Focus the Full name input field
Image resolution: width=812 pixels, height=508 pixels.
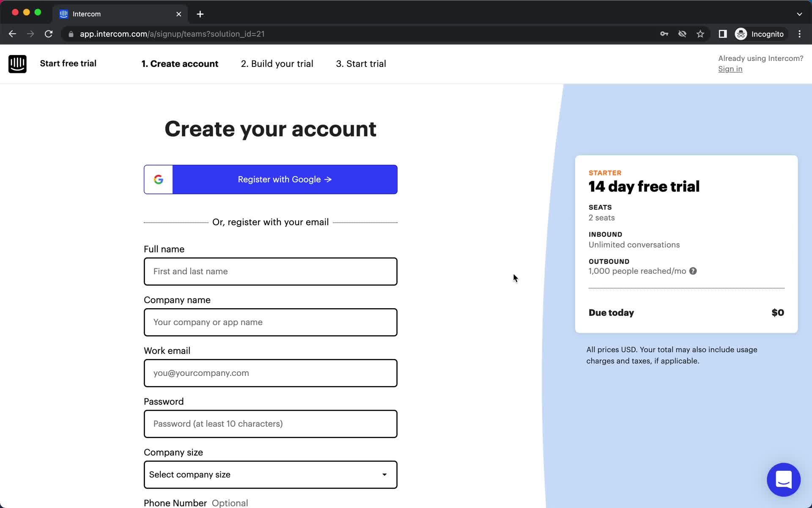271,271
